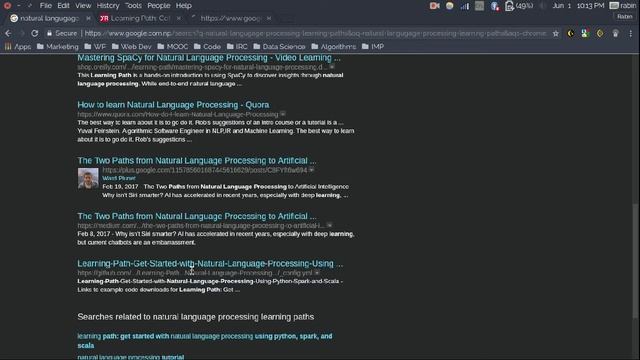Close the natural language Google tab

coord(88,18)
